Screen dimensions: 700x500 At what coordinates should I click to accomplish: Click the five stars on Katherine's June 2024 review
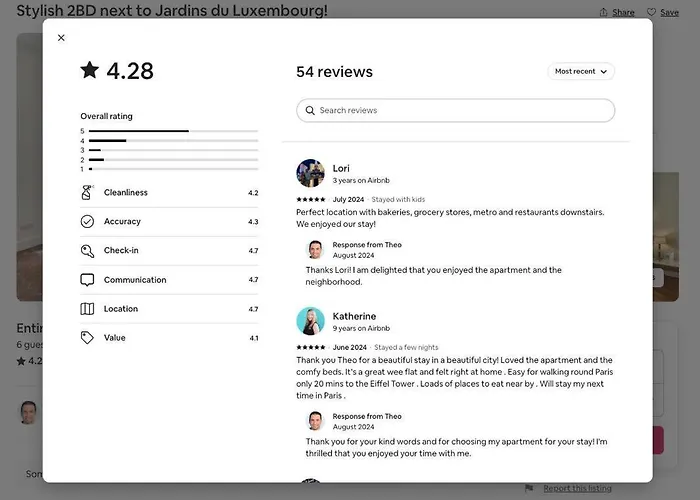click(x=311, y=347)
